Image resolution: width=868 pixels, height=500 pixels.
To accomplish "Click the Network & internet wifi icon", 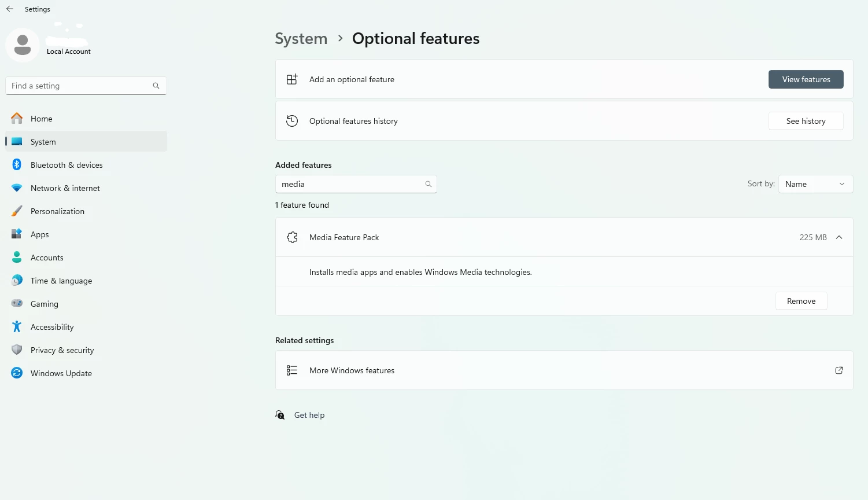I will 17,188.
